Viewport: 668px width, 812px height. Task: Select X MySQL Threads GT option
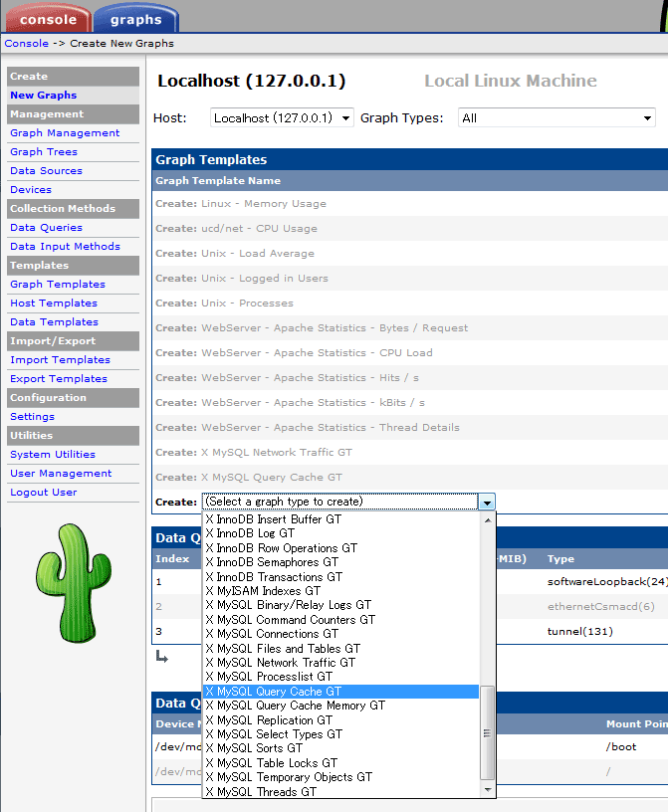[263, 792]
